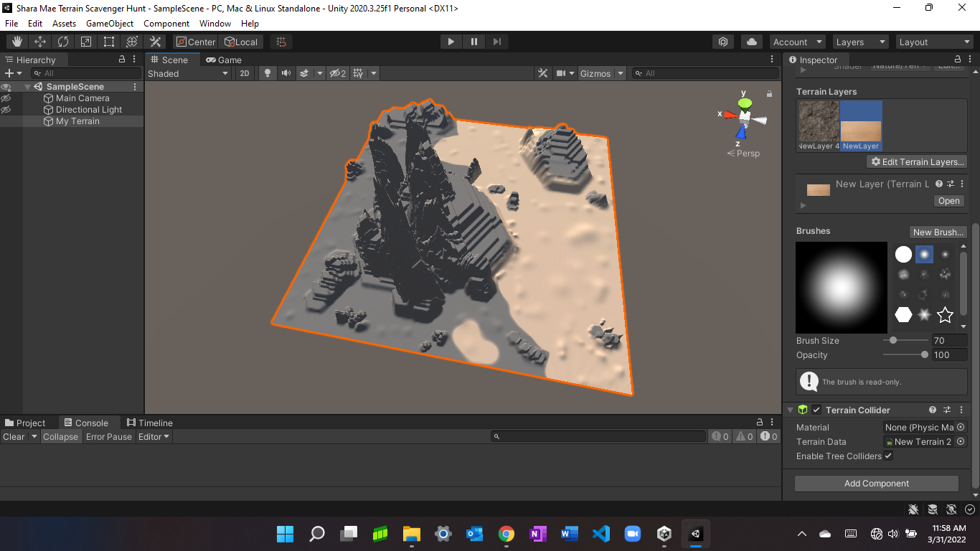Click Open button for New Layer
The height and width of the screenshot is (551, 980).
(x=948, y=201)
